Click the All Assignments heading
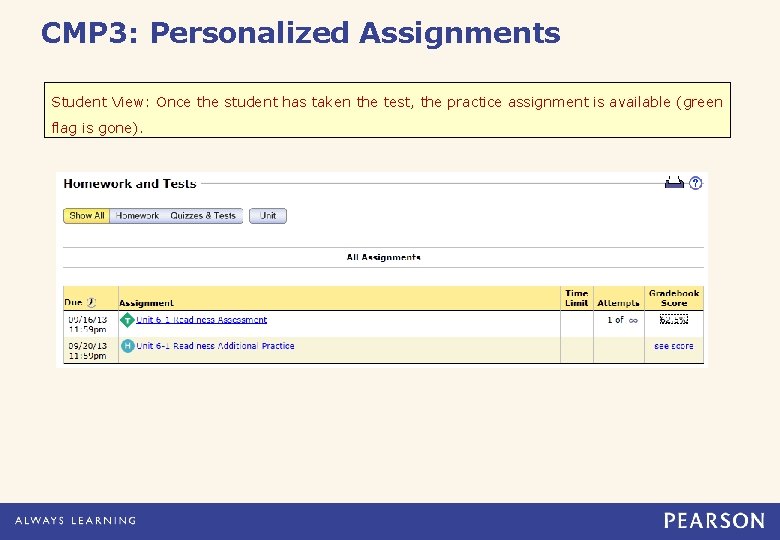Screen dimensions: 780x540 pos(383,257)
